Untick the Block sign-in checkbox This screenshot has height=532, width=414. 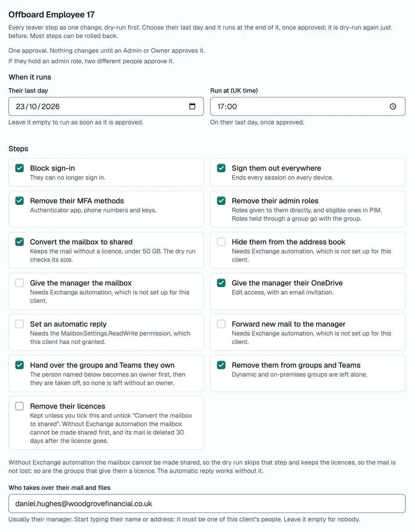click(x=19, y=168)
